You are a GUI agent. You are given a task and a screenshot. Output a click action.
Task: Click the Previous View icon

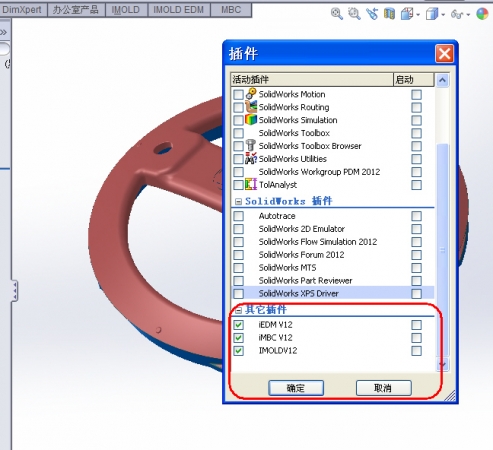click(372, 14)
